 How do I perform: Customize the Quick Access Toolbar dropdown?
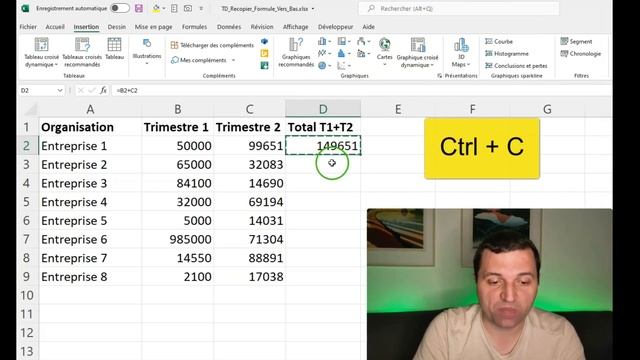coord(201,9)
